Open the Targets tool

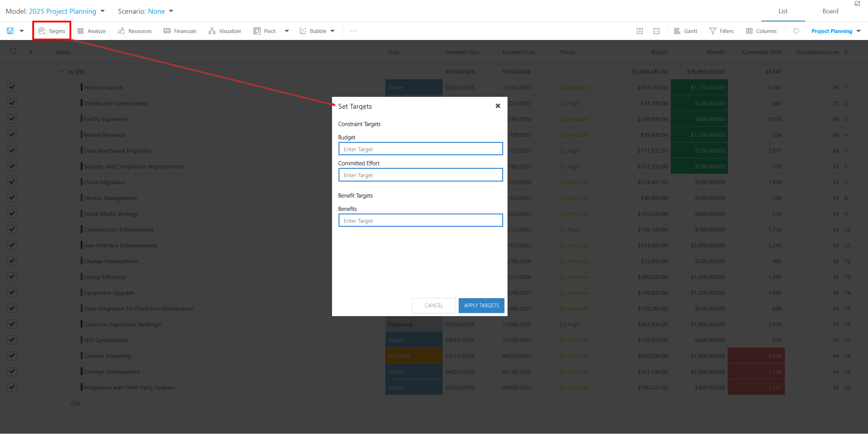coord(52,31)
